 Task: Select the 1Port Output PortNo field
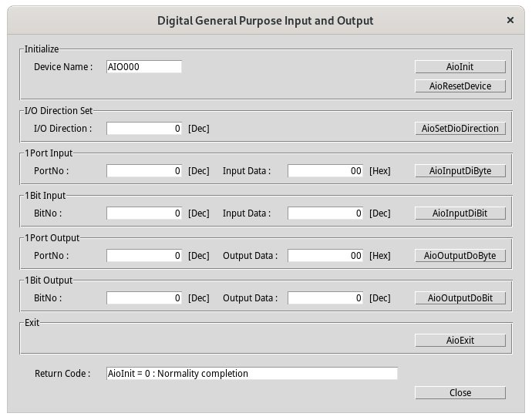(144, 256)
